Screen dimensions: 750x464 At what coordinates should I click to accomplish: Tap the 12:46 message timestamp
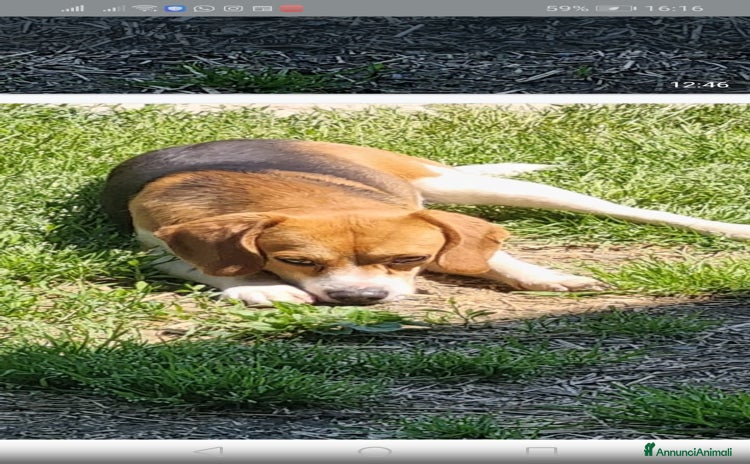[699, 85]
